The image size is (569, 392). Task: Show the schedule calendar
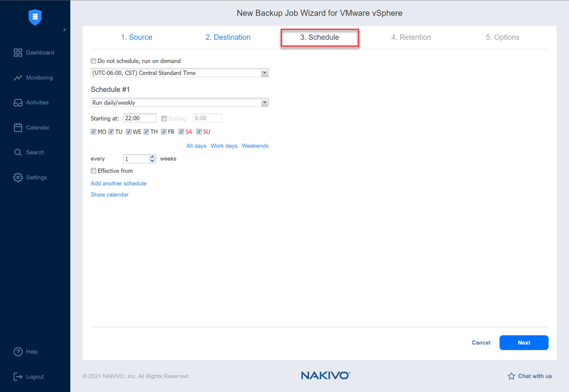109,194
